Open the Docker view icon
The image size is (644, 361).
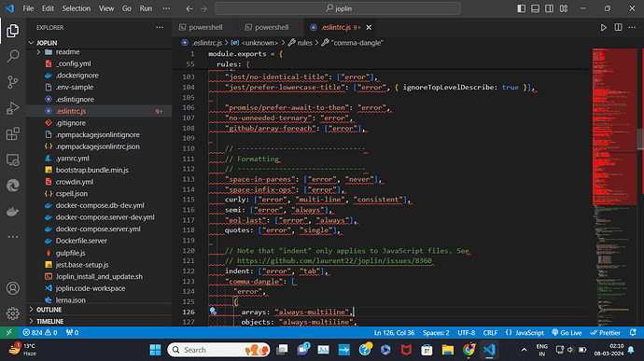coord(13,212)
